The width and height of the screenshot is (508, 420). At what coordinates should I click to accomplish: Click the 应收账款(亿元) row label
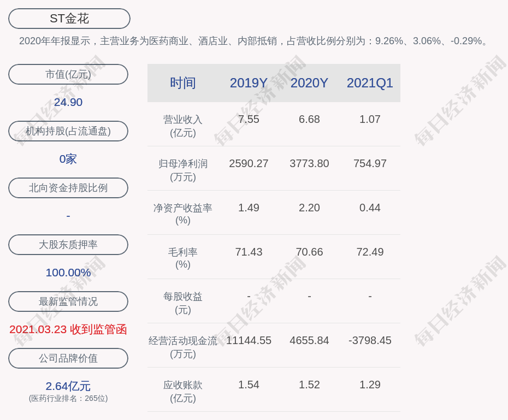[183, 392]
